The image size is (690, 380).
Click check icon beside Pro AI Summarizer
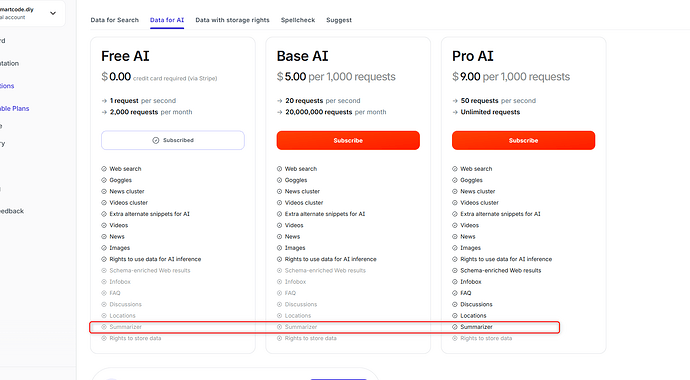(x=455, y=327)
